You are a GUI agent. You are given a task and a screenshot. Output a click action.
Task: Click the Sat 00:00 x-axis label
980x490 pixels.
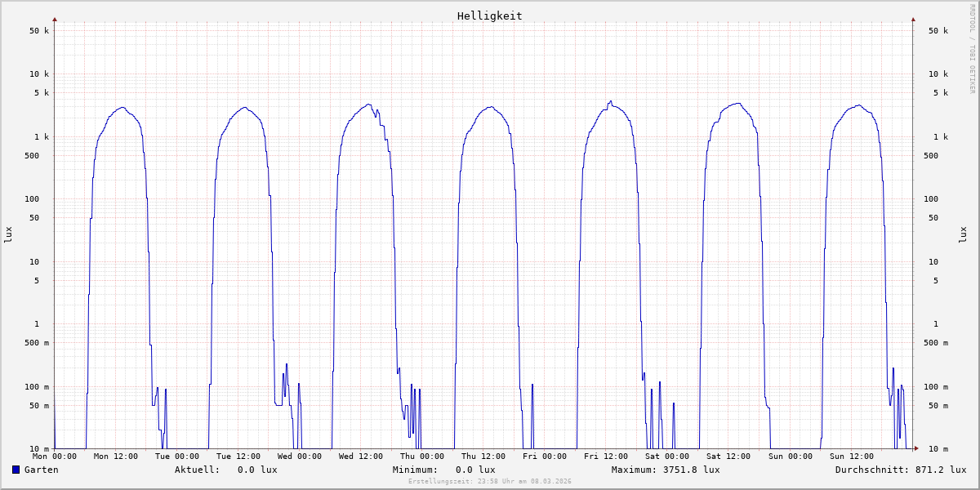click(x=667, y=457)
